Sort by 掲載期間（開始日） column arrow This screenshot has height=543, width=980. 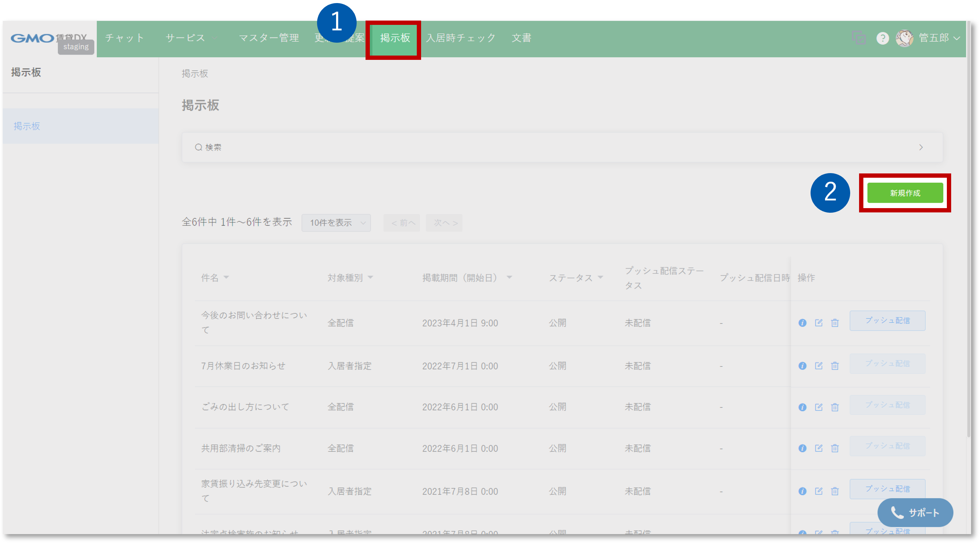pyautogui.click(x=509, y=277)
